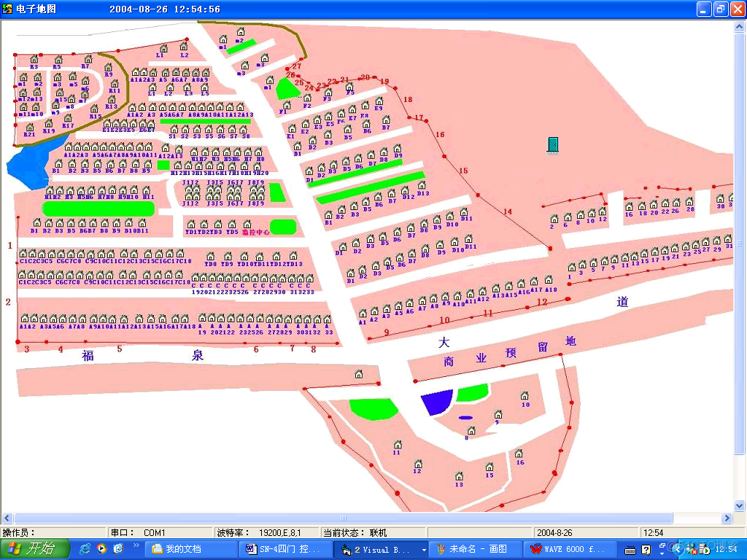Screen dimensions: 747x560
Task: Select house 13 in the southern area
Action: (x=459, y=476)
